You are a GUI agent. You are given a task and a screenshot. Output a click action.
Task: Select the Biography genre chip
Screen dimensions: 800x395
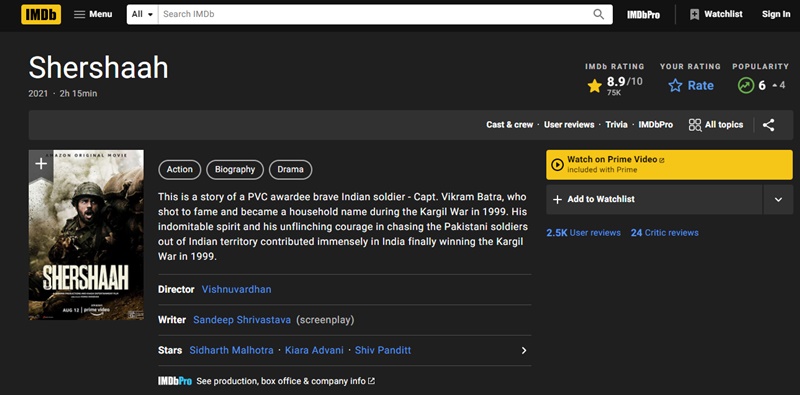coord(235,169)
